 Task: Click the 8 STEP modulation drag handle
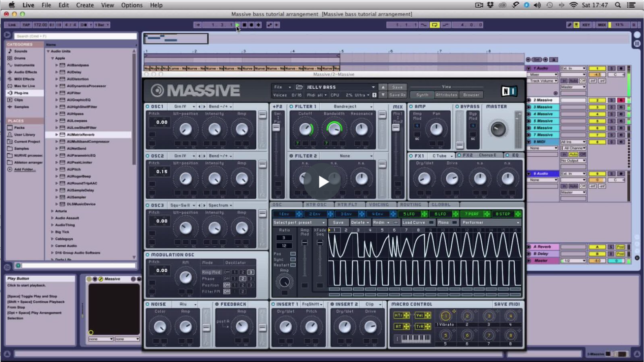pos(518,214)
